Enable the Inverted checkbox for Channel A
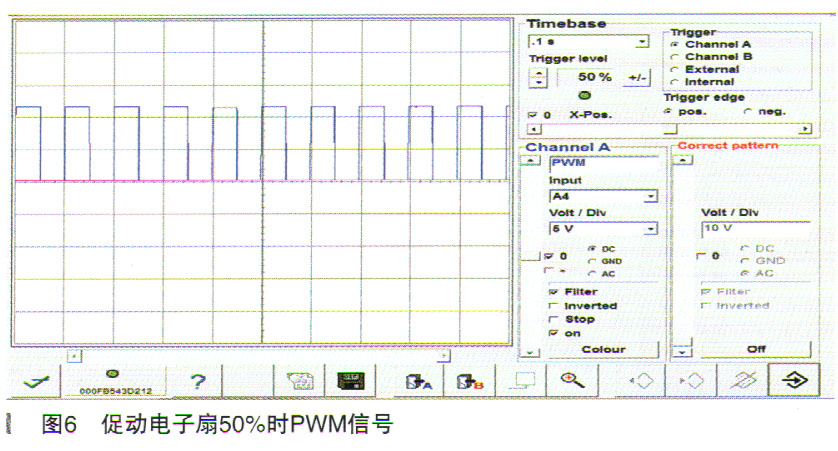The image size is (838, 451). click(x=552, y=306)
